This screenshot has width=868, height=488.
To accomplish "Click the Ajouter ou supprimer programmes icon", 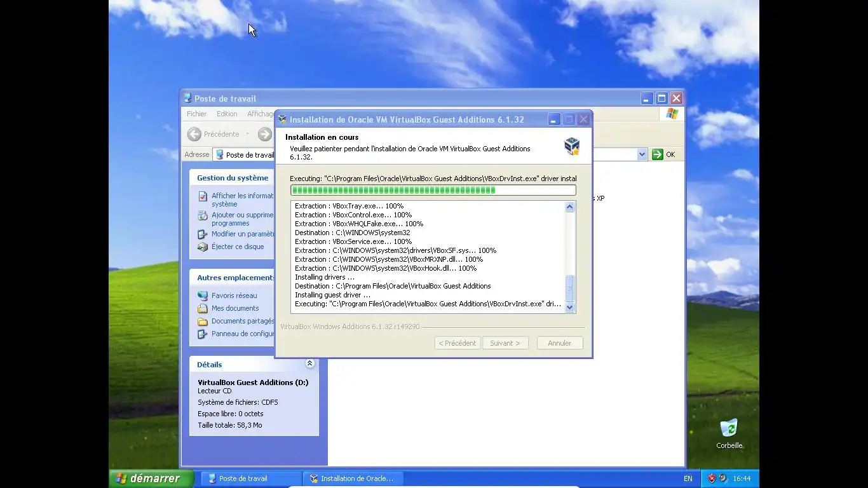I will pos(203,215).
